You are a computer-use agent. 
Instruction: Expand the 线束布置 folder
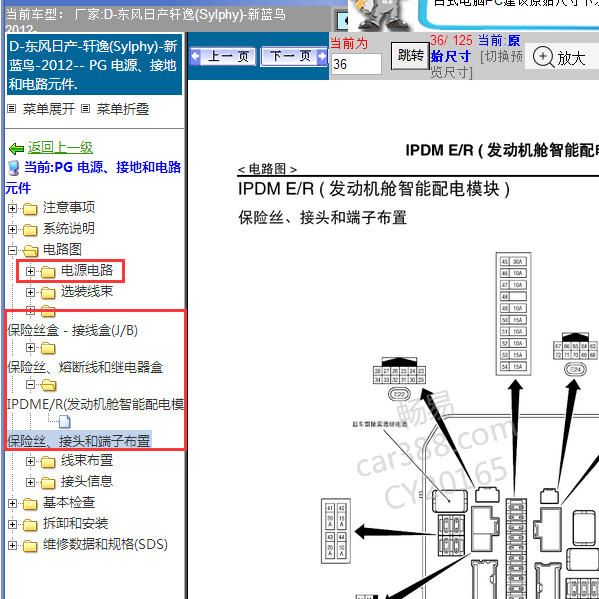coord(31,461)
